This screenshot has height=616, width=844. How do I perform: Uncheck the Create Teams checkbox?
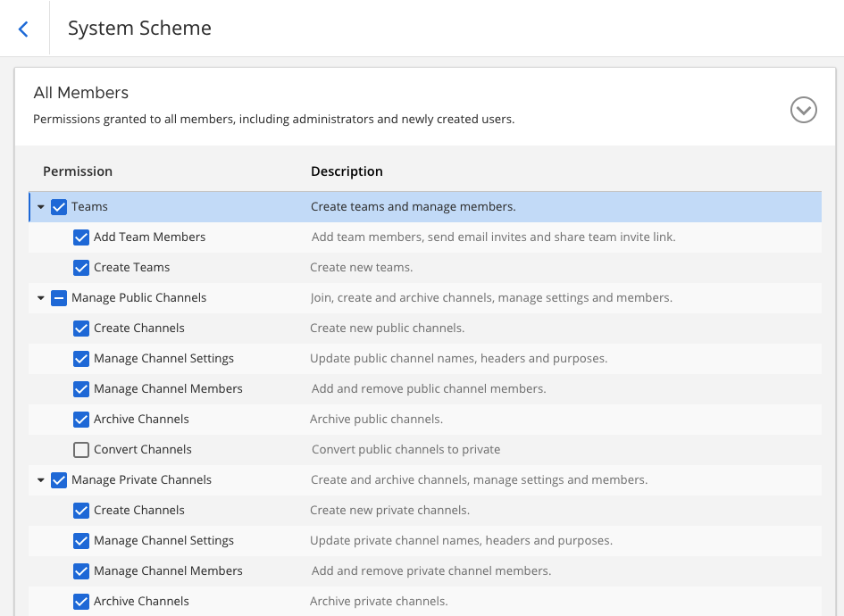coord(81,268)
